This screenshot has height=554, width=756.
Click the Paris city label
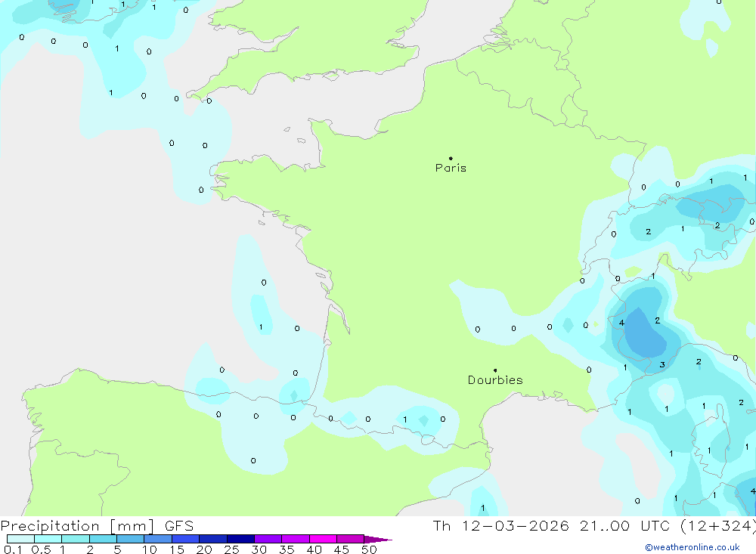tap(451, 168)
